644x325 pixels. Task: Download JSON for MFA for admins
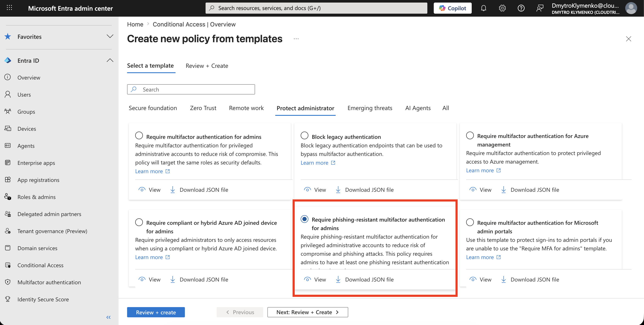pyautogui.click(x=199, y=190)
